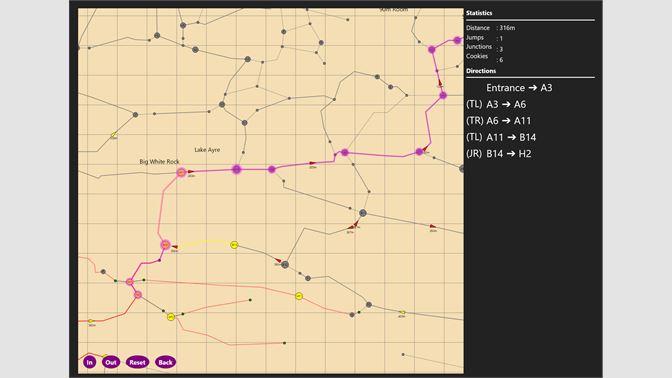The height and width of the screenshot is (378, 672).
Task: Select the '(TR) A6 → A11' direction
Action: [x=498, y=121]
